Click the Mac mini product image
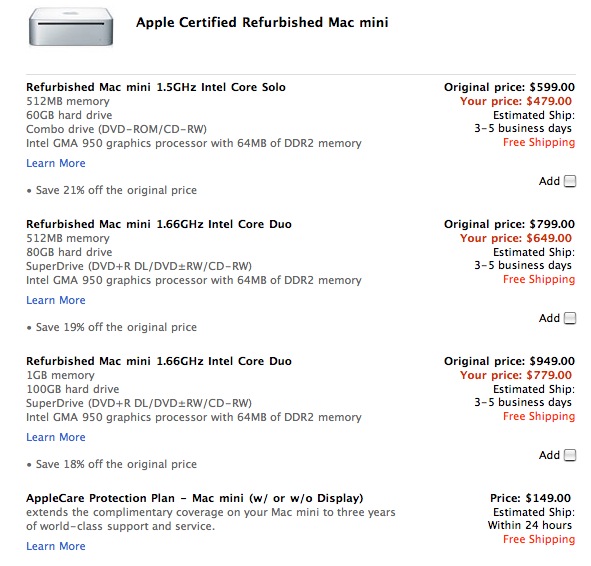 [71, 27]
